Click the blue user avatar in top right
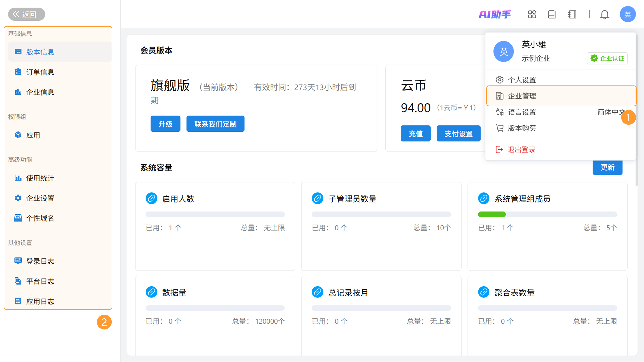644x362 pixels. [x=628, y=14]
